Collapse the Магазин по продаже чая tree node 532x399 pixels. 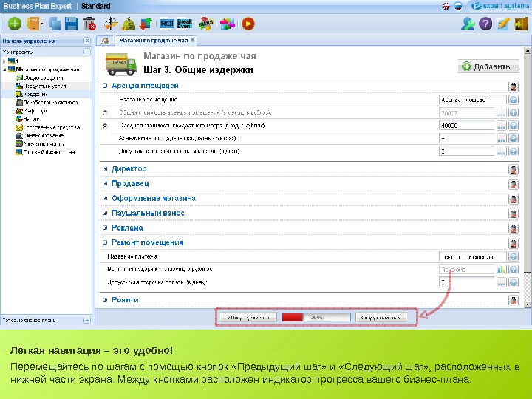[4, 69]
